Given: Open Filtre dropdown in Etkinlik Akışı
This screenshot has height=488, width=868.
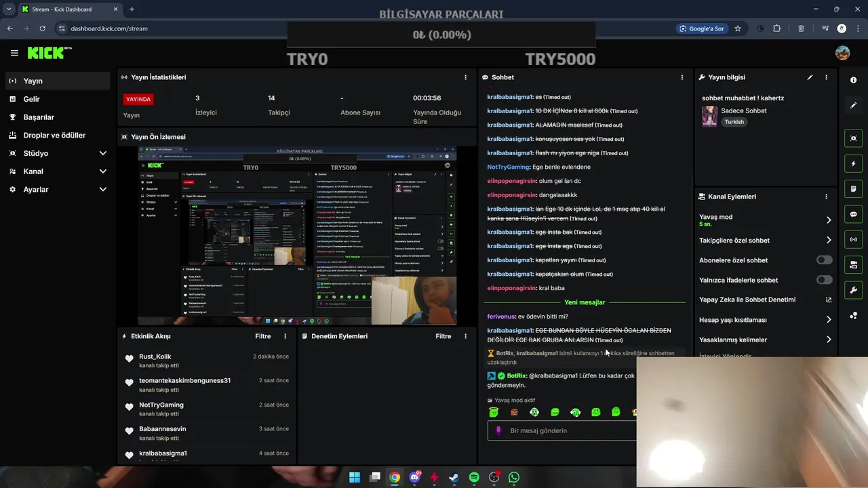Looking at the screenshot, I should pos(262,336).
